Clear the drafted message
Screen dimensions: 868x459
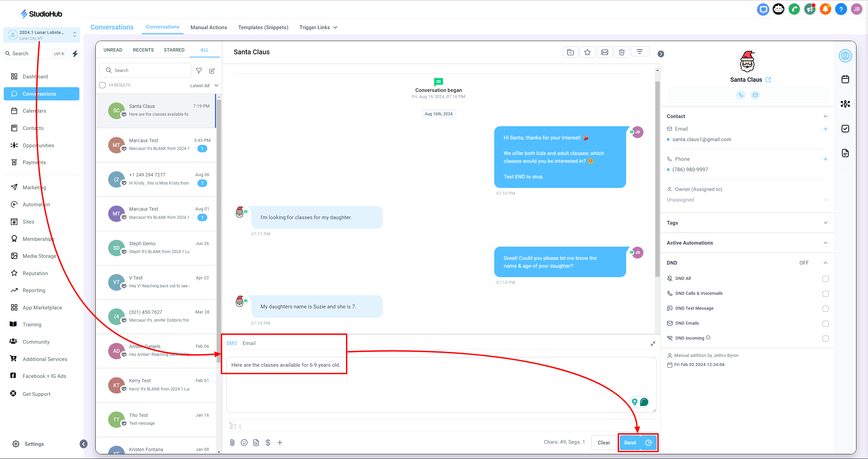tap(603, 442)
